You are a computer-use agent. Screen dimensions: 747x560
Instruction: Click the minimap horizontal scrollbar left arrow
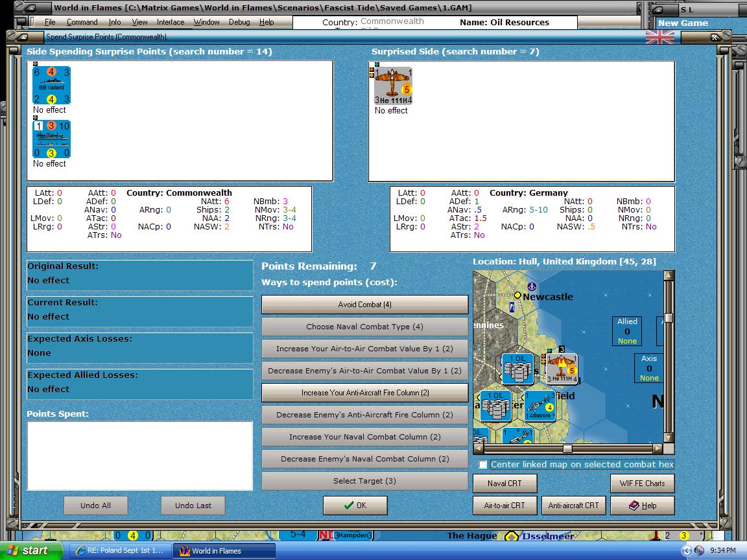(x=479, y=448)
